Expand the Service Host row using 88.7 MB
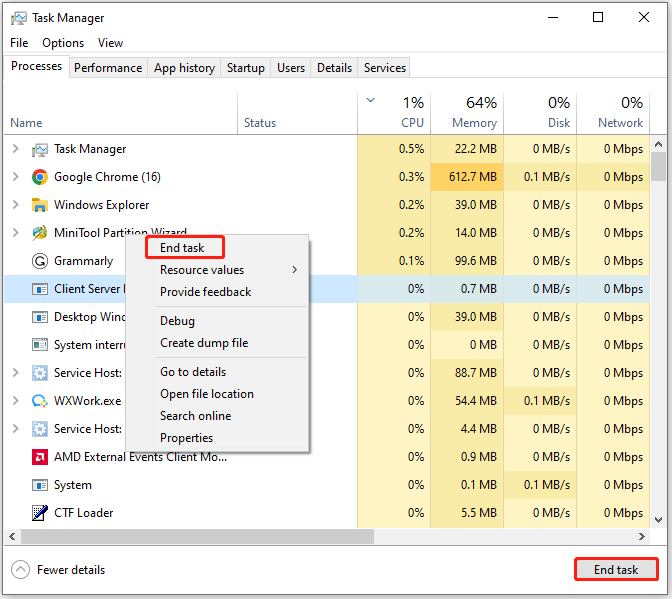This screenshot has height=599, width=672. tap(16, 373)
